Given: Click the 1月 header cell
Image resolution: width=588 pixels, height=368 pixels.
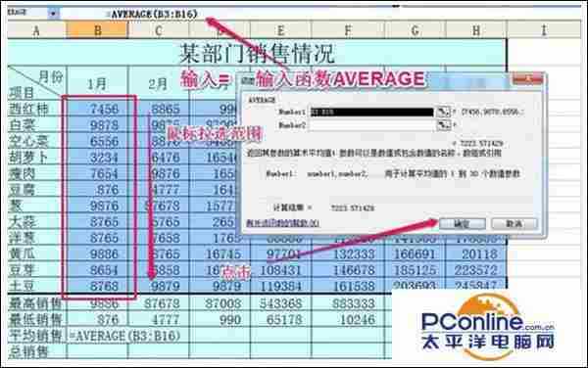Looking at the screenshot, I should 97,83.
